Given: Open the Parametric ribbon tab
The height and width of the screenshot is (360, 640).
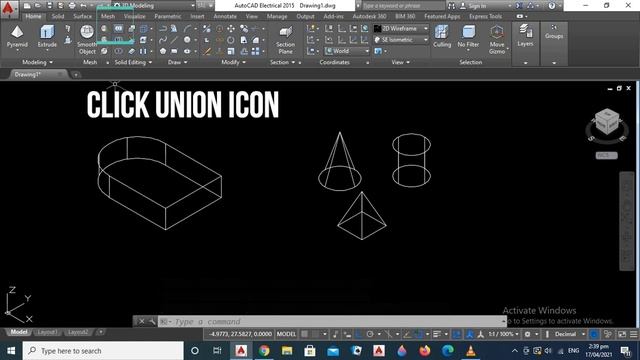Looking at the screenshot, I should [168, 16].
